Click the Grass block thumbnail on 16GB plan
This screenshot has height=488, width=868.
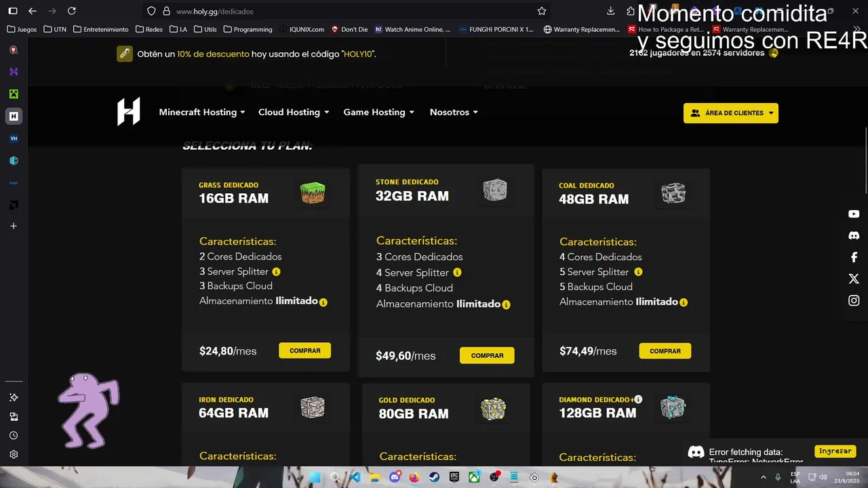click(313, 192)
